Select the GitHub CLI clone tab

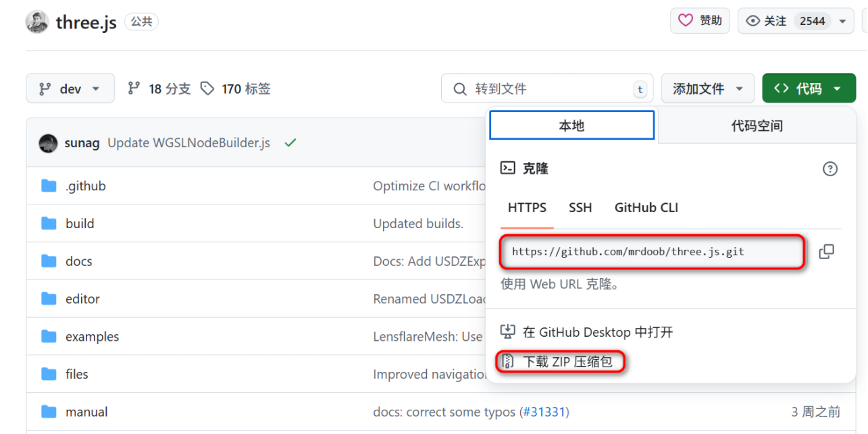[646, 208]
